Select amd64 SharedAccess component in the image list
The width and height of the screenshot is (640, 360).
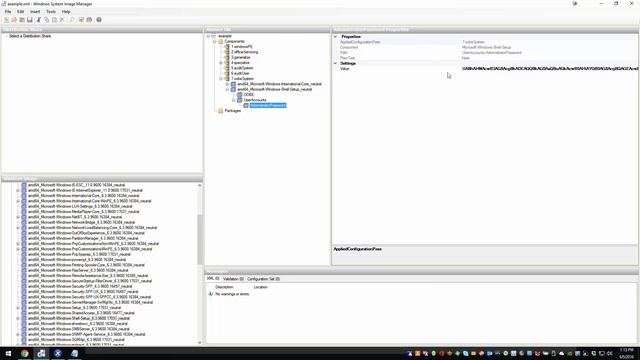click(81, 313)
